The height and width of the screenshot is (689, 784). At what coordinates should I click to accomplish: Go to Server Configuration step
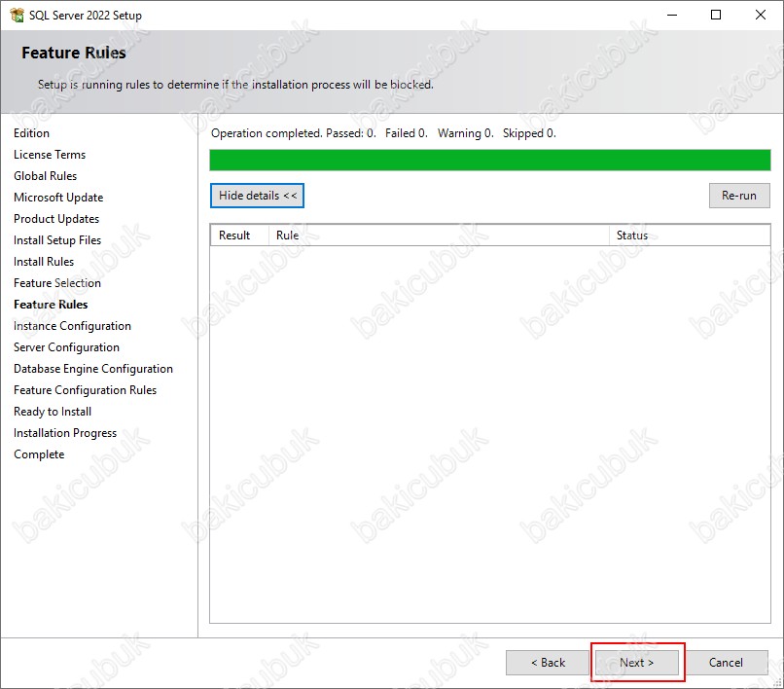pos(66,347)
